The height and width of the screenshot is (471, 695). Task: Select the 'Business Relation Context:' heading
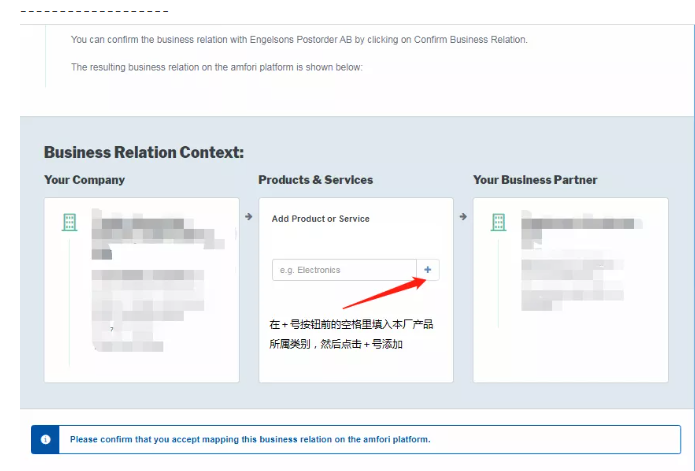point(144,153)
